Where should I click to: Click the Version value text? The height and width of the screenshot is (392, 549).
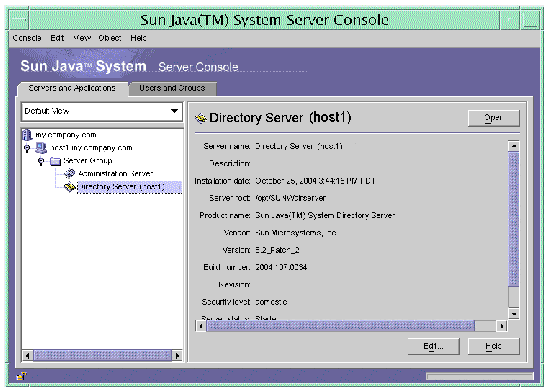coord(277,250)
